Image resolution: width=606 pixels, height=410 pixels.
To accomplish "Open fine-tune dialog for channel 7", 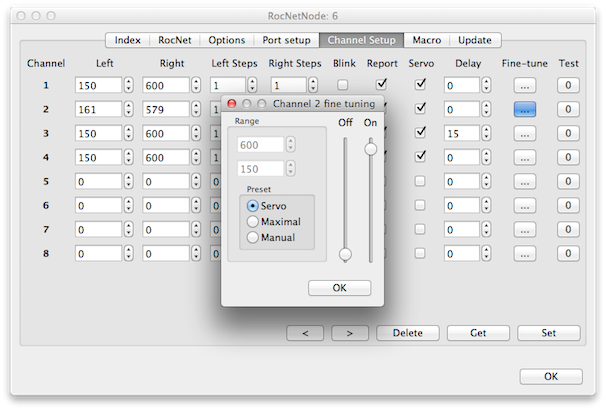I will point(524,230).
